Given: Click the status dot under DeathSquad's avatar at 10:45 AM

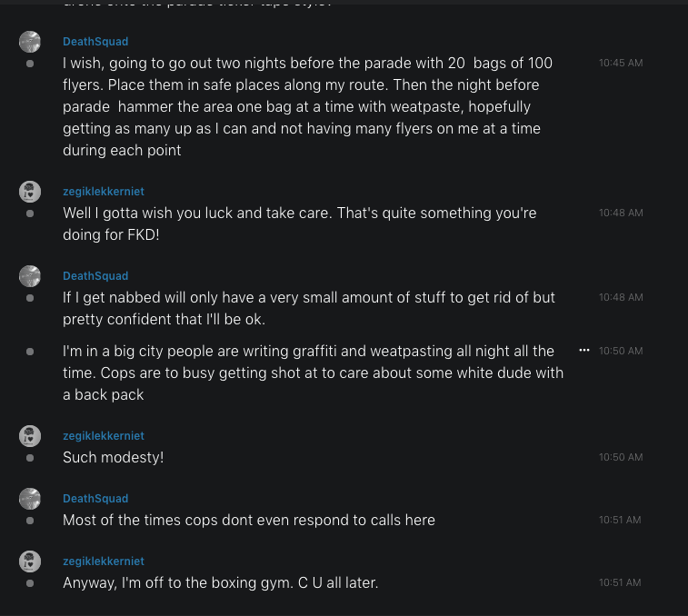Looking at the screenshot, I should tap(30, 64).
